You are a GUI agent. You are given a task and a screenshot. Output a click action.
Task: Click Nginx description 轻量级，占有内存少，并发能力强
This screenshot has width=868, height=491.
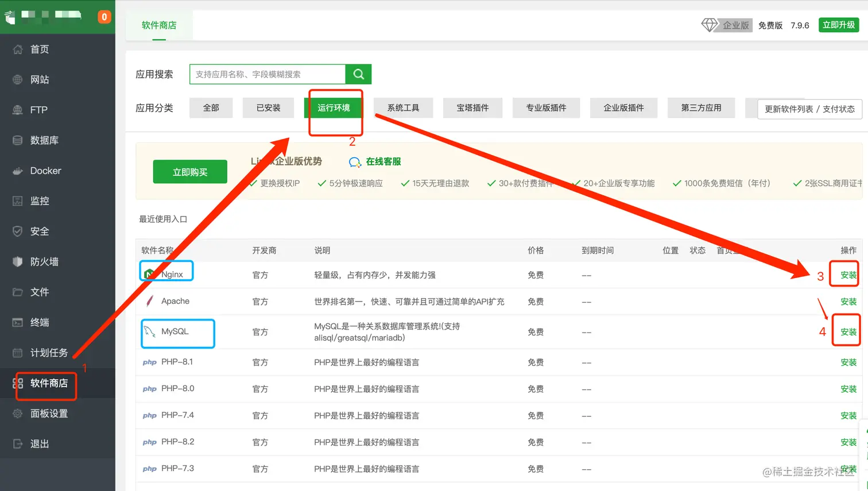(x=375, y=275)
